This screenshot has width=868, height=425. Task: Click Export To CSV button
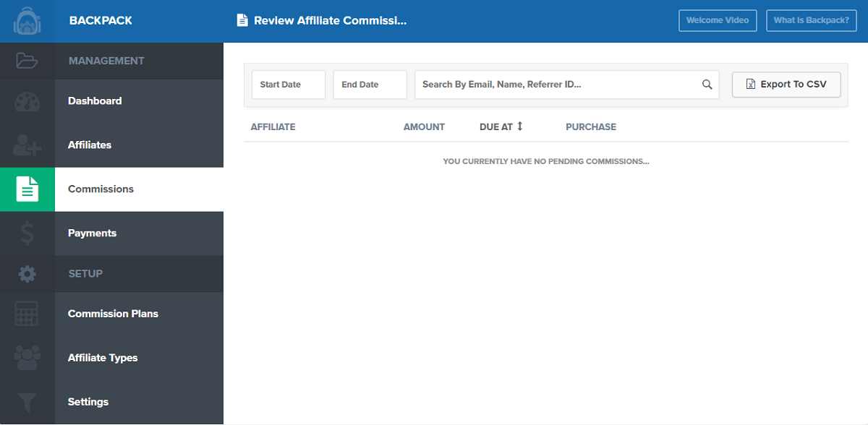(786, 85)
